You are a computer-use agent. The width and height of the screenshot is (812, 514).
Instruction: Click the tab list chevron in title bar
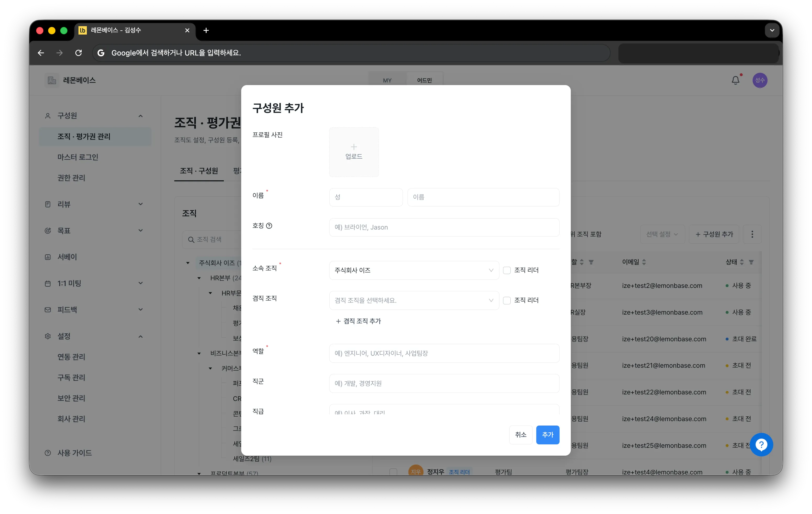pos(772,30)
